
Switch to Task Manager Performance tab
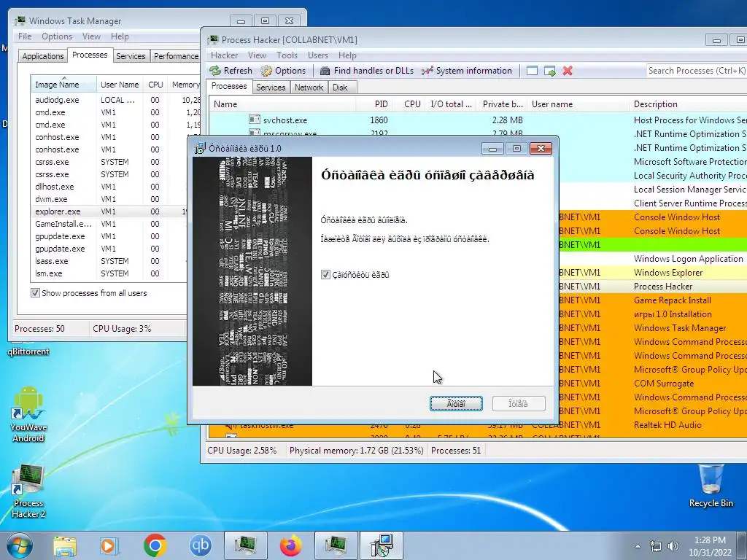tap(176, 56)
